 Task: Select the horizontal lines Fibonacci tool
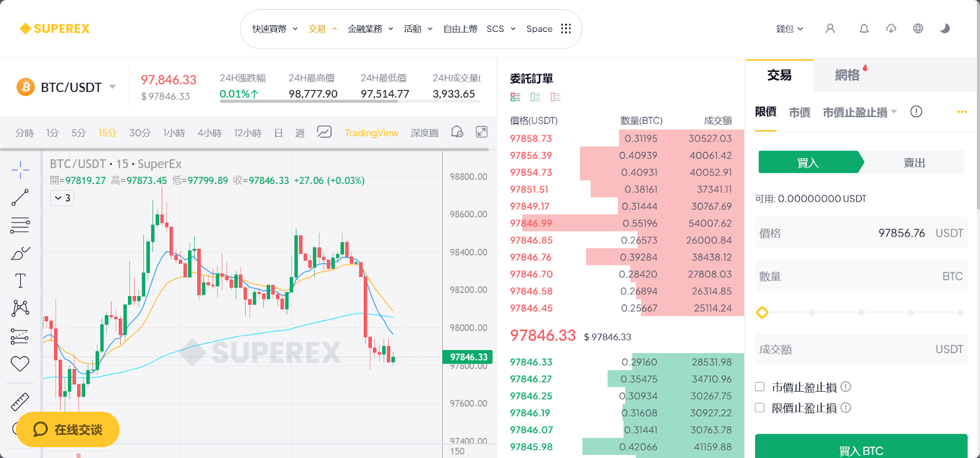pyautogui.click(x=20, y=226)
